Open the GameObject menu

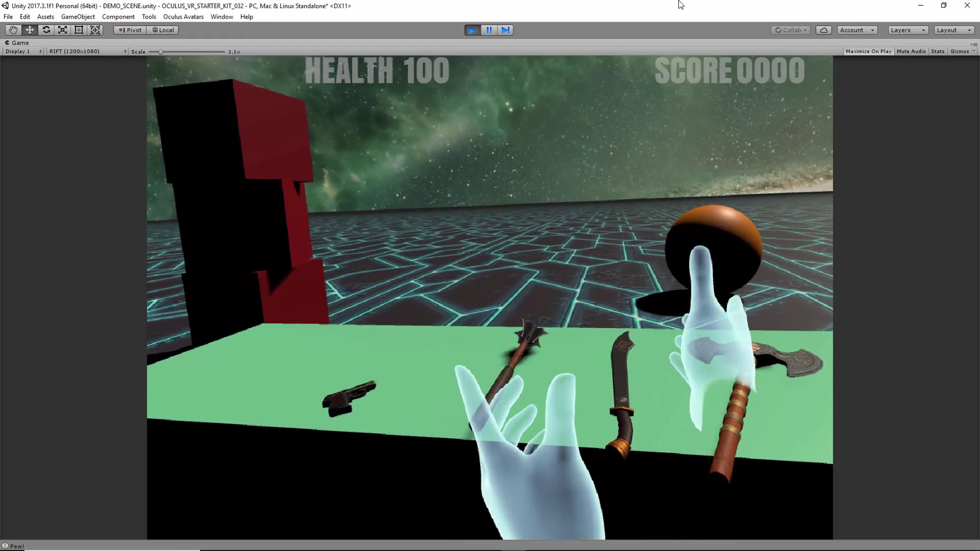(x=78, y=17)
